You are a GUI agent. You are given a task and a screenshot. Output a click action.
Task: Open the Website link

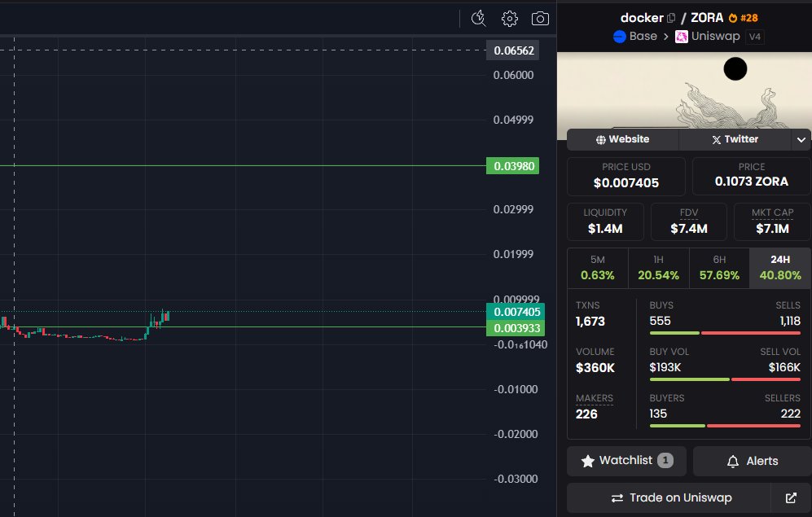pos(622,139)
